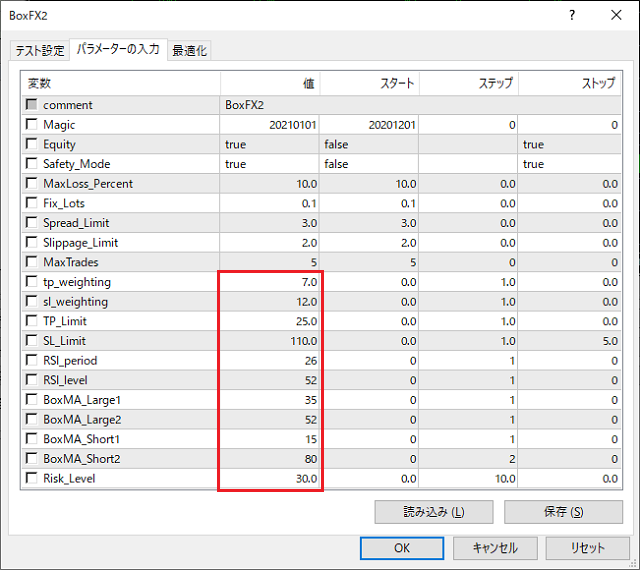This screenshot has width=640, height=570.
Task: Select the Slippage_Limit value 2.0
Action: [269, 243]
